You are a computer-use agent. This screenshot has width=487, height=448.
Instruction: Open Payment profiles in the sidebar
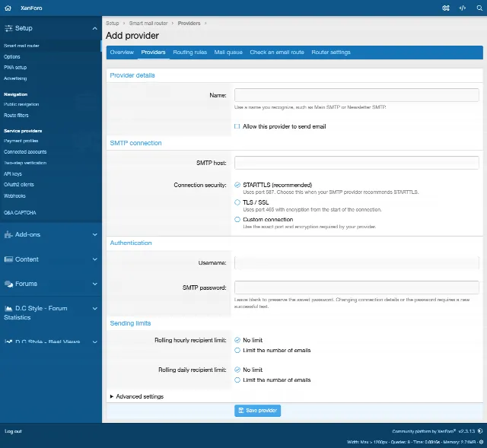21,141
